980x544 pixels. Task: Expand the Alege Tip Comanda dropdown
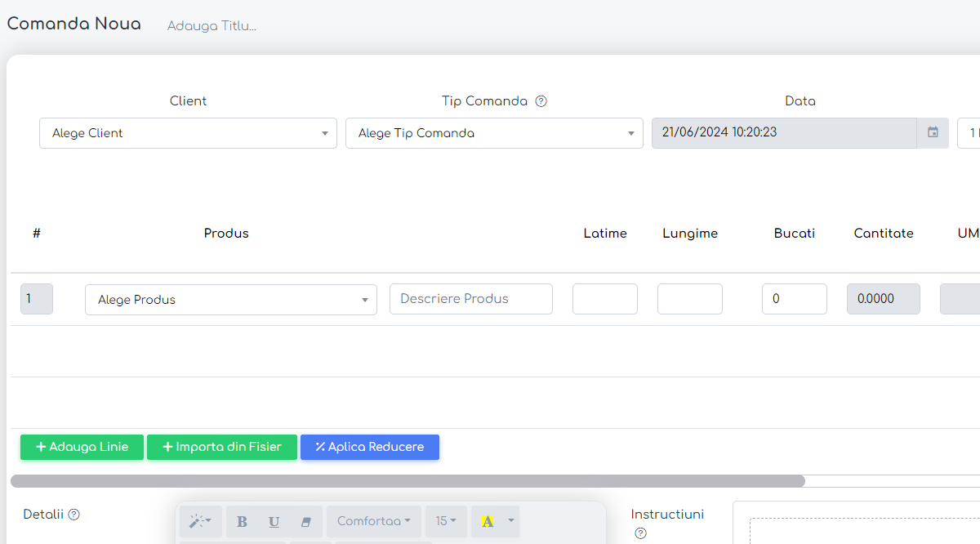click(x=494, y=133)
